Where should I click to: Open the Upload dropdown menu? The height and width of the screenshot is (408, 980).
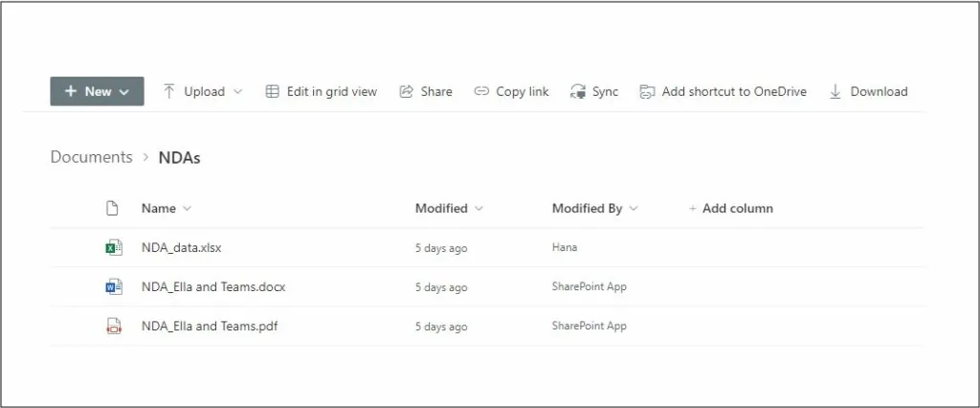(x=237, y=92)
